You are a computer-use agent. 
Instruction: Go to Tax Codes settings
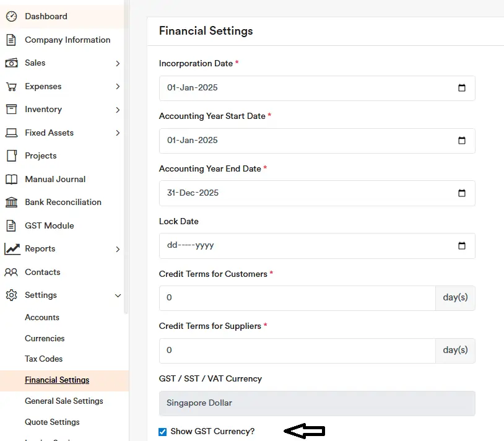[x=43, y=359]
